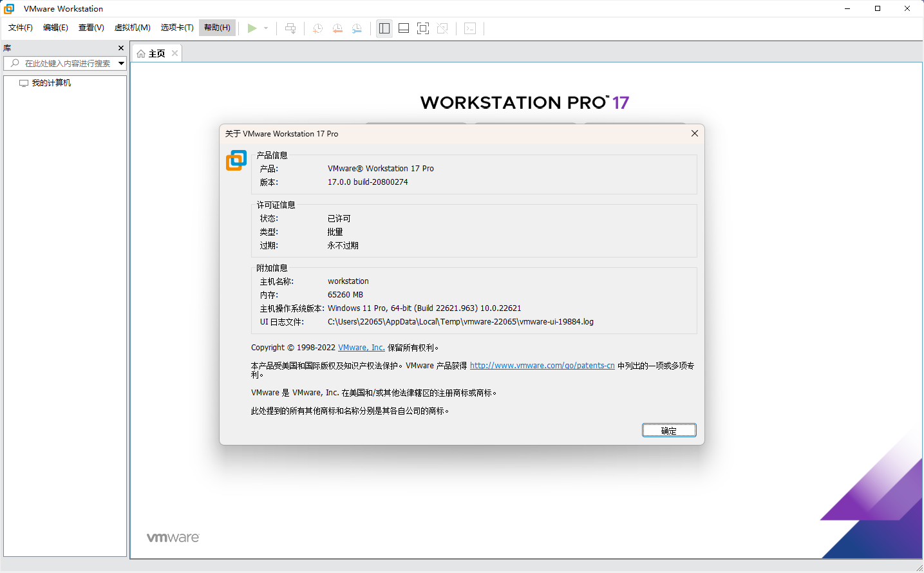Close the 主页 tab
Viewport: 924px width, 573px height.
click(174, 53)
